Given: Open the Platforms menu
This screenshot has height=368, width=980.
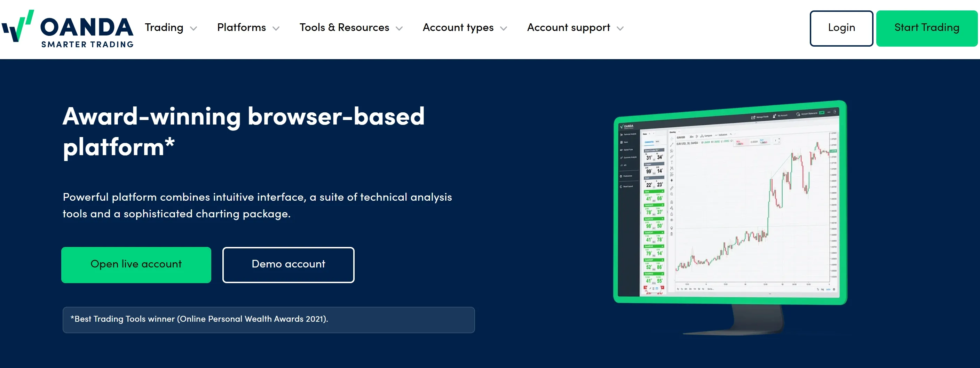Looking at the screenshot, I should tap(241, 28).
